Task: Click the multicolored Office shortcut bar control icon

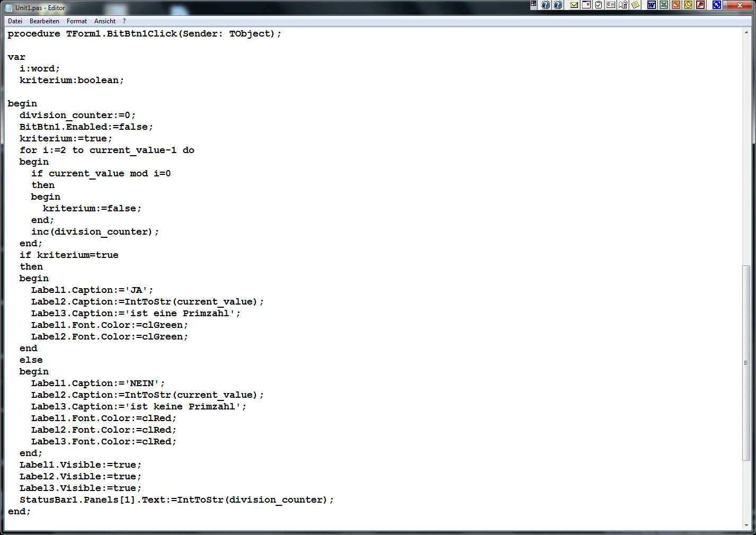Action: point(533,4)
